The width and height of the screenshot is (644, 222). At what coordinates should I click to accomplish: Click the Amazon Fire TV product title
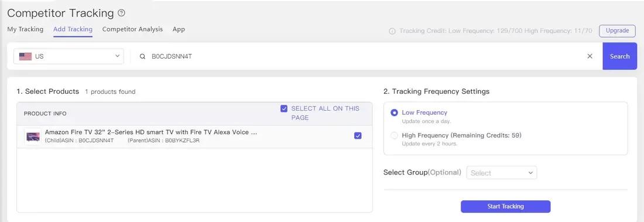151,132
